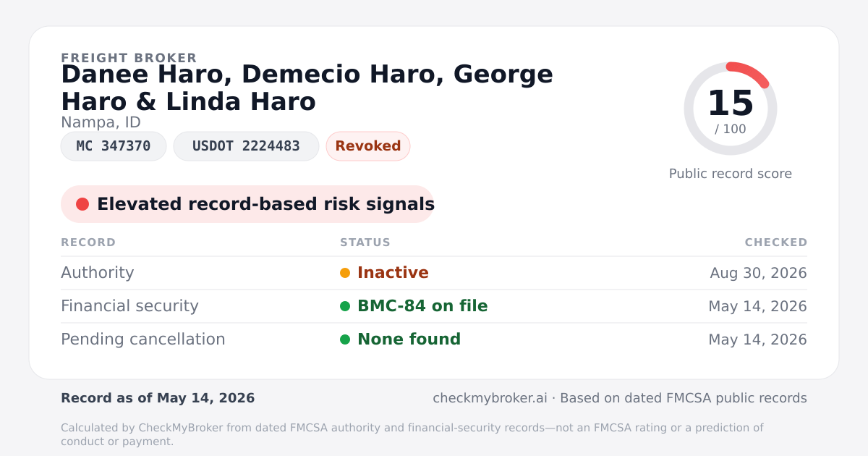Click the green dot next to BMC-84 on file
This screenshot has width=868, height=456.
click(x=345, y=306)
